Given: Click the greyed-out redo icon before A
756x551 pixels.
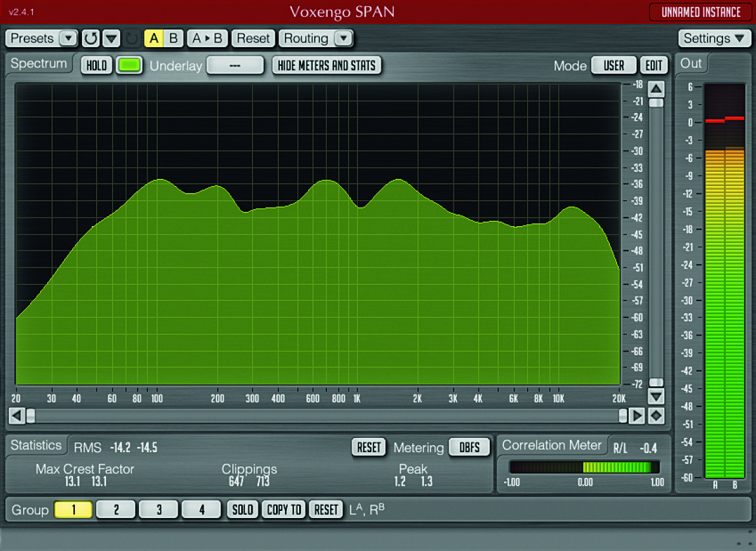Looking at the screenshot, I should [132, 38].
